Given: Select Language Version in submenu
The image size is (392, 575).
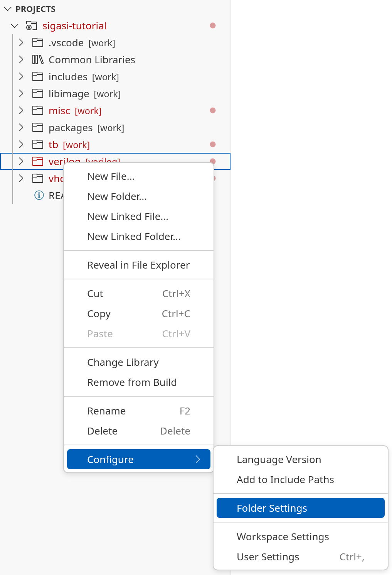Looking at the screenshot, I should [x=279, y=460].
